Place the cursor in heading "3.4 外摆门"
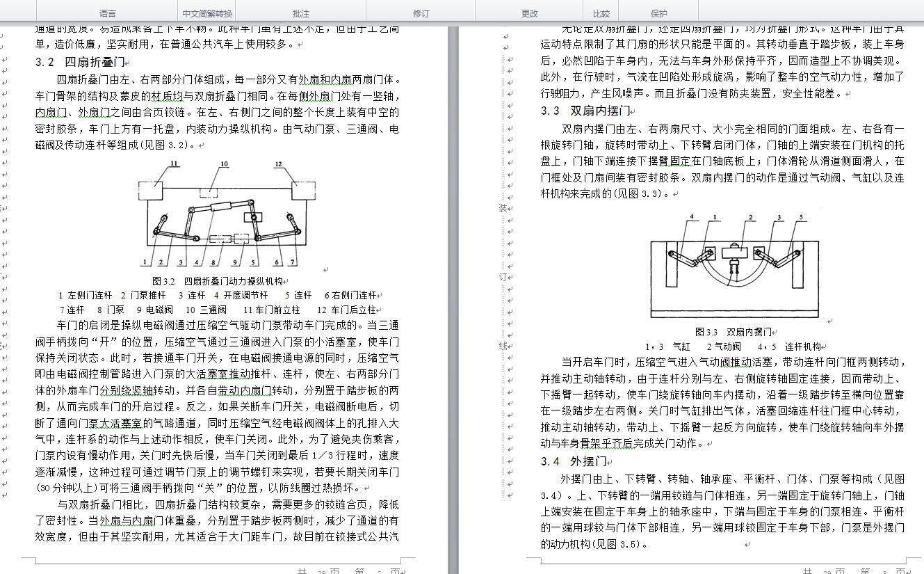Image resolution: width=924 pixels, height=574 pixels. click(574, 461)
